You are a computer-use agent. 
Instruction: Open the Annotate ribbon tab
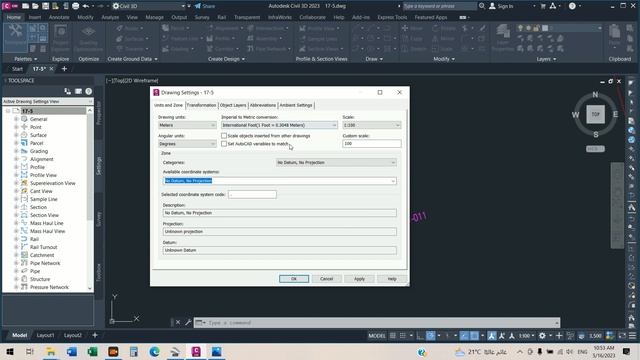tap(59, 18)
